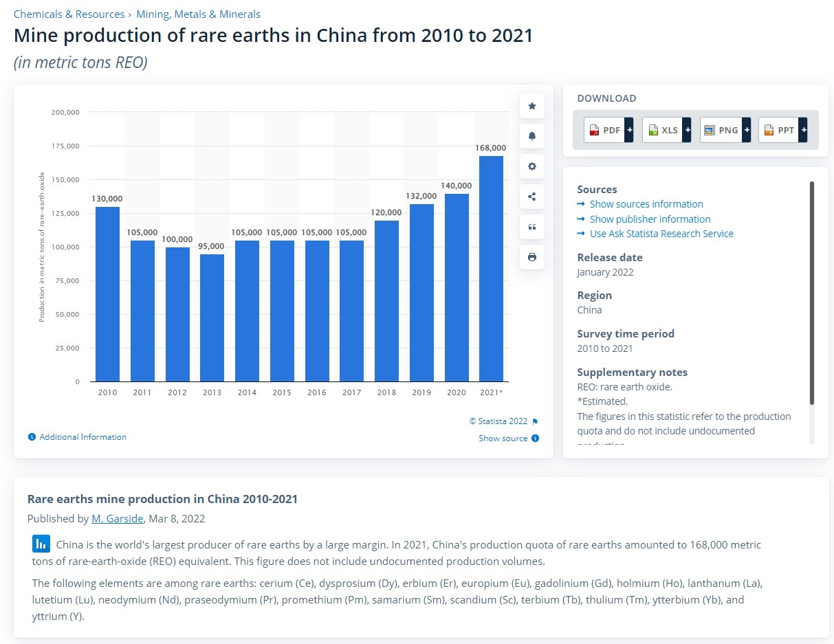Click the January 2022 release date value
This screenshot has width=834, height=644.
tap(605, 272)
